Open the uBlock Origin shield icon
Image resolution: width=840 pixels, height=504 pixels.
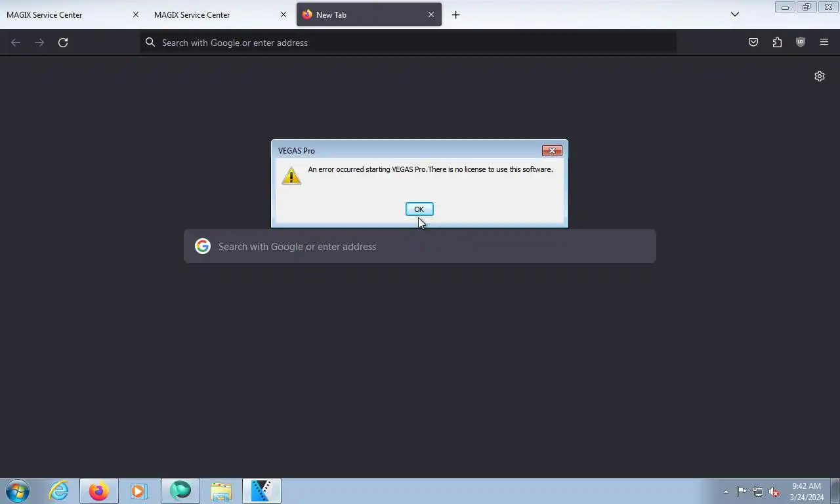[801, 43]
